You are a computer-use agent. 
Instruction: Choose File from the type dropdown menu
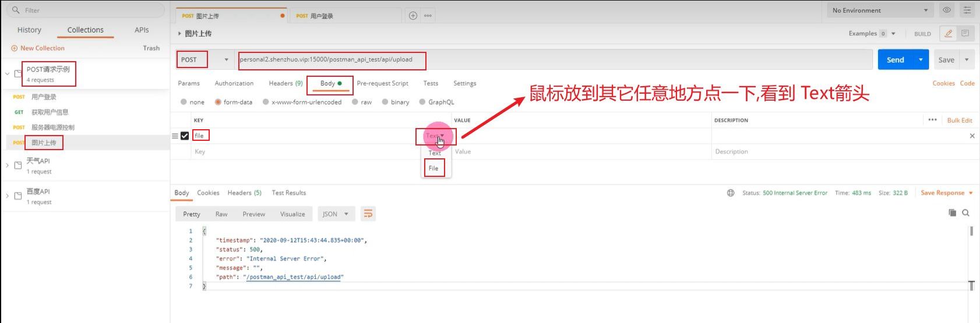point(433,168)
